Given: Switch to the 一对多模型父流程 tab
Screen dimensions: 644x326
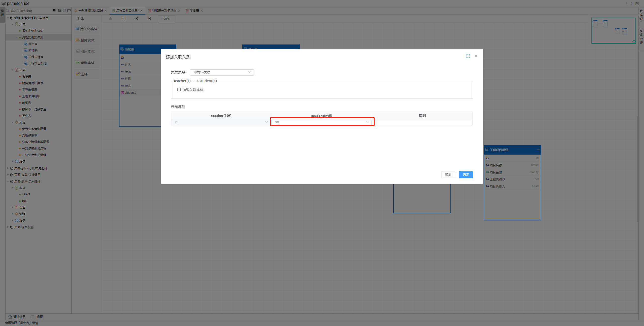Looking at the screenshot, I should [x=91, y=11].
